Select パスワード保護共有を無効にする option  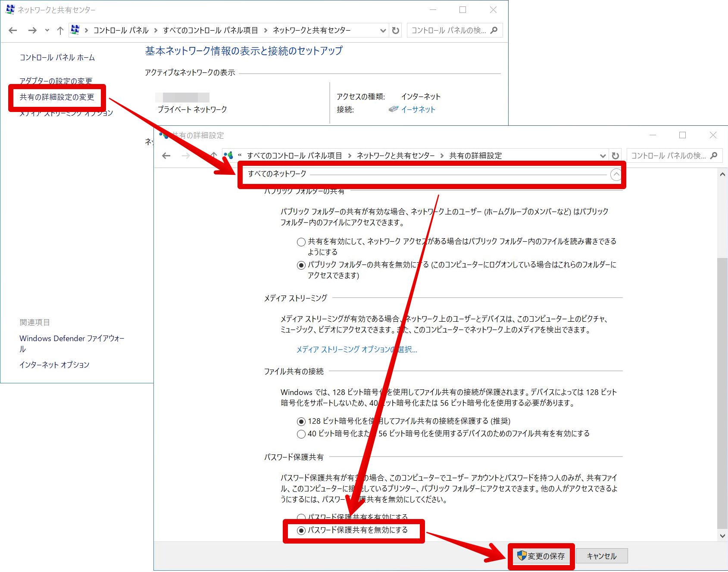click(301, 530)
